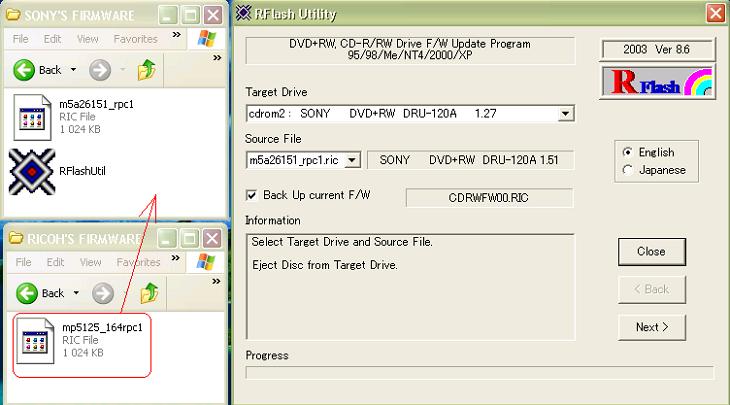The height and width of the screenshot is (405, 730).
Task: Click Up folder icon in RICOH'S FIRMWARE window
Action: click(x=149, y=293)
